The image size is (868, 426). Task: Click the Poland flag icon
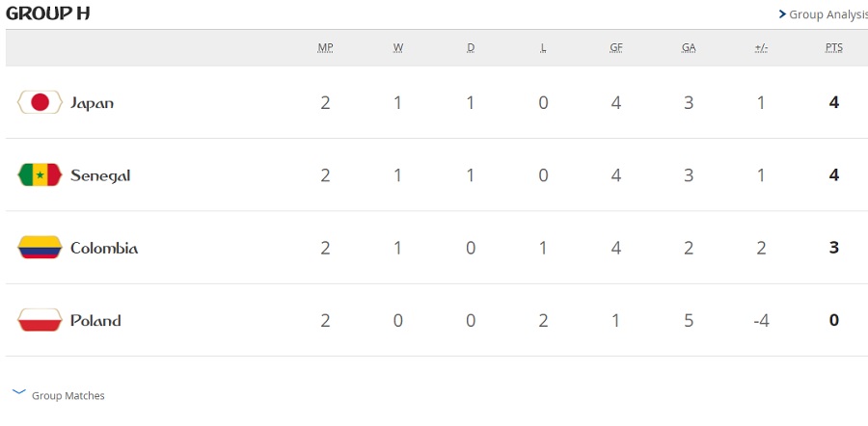[x=40, y=320]
